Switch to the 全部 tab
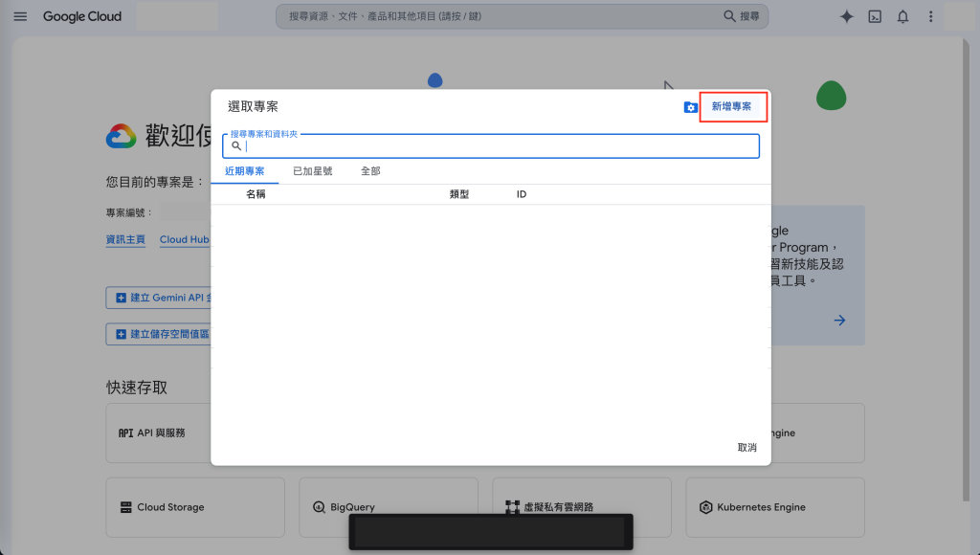This screenshot has height=555, width=980. (370, 171)
